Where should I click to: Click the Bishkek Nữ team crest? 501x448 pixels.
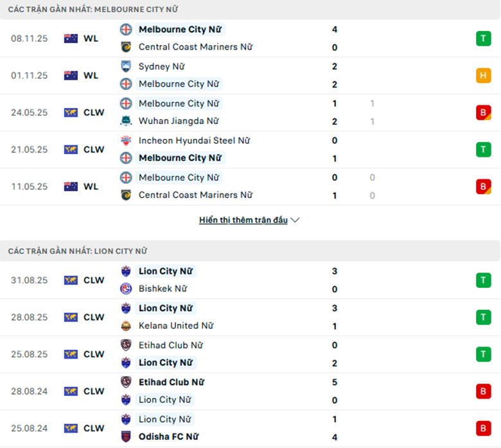click(126, 289)
